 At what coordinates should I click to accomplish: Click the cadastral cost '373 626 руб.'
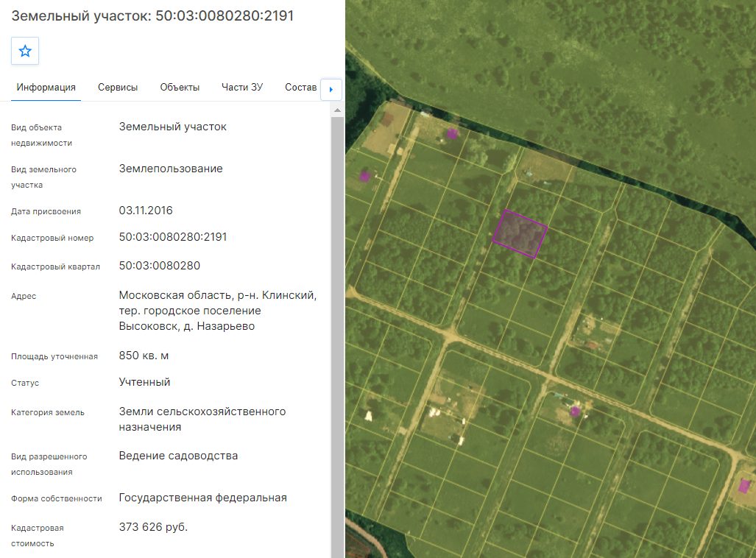coord(153,526)
